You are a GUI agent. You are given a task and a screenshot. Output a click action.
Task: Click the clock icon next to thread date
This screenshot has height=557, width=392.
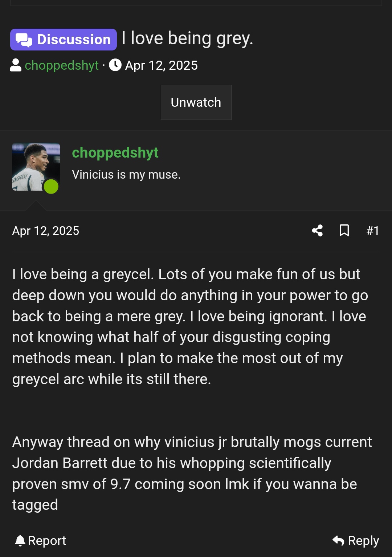115,65
